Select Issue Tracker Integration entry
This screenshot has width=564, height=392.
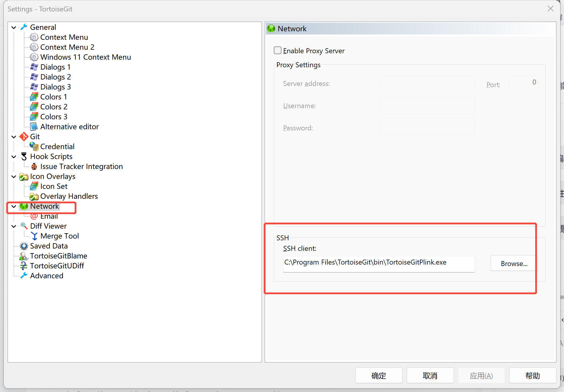tap(82, 166)
